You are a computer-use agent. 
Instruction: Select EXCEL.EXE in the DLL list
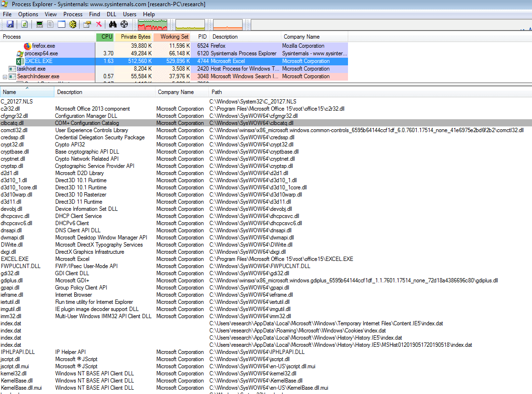pos(266,259)
